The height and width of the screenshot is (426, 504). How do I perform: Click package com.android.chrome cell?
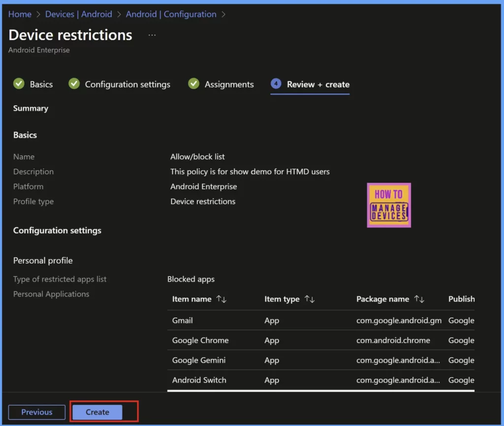tap(393, 340)
